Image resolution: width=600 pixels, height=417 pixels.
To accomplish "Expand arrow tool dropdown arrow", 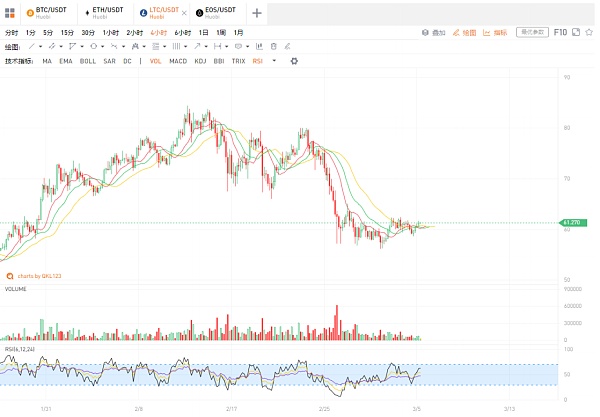I will point(206,47).
